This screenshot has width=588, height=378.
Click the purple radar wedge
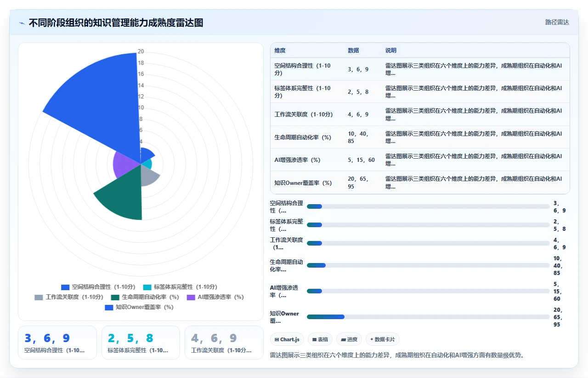click(124, 165)
